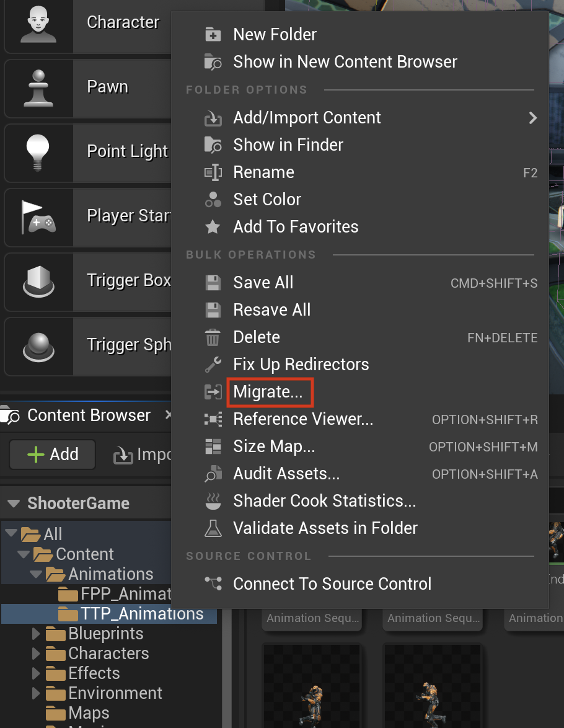Click Connect To Source Control
Image resolution: width=564 pixels, height=728 pixels.
point(332,584)
